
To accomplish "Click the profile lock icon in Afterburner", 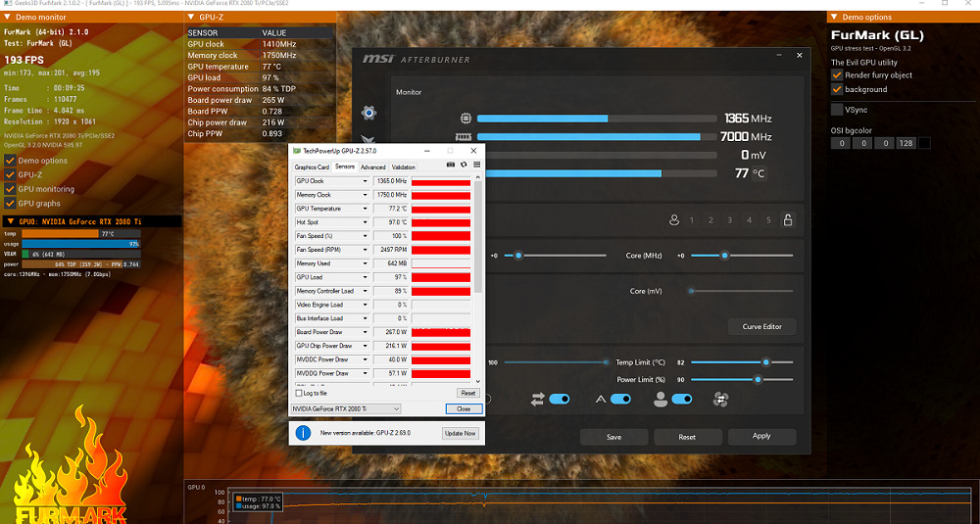I will 788,219.
